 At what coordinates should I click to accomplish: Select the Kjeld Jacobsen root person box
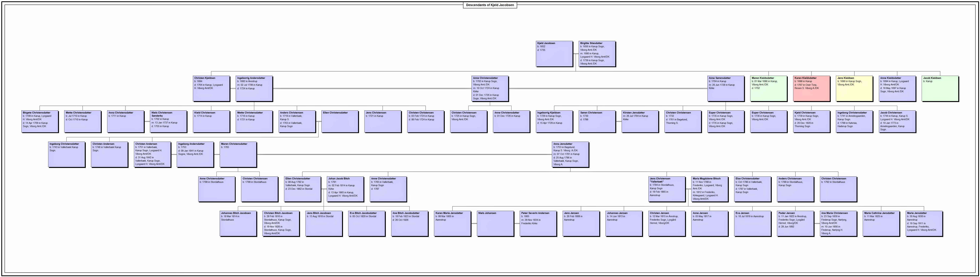[554, 54]
